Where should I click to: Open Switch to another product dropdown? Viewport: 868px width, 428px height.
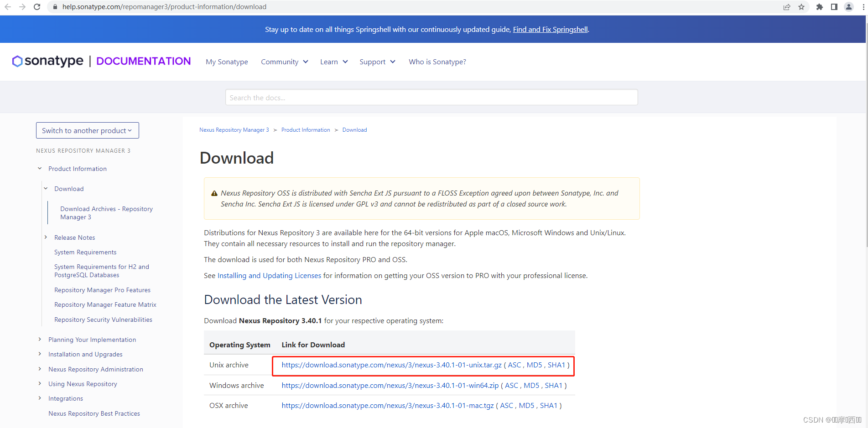click(x=88, y=130)
